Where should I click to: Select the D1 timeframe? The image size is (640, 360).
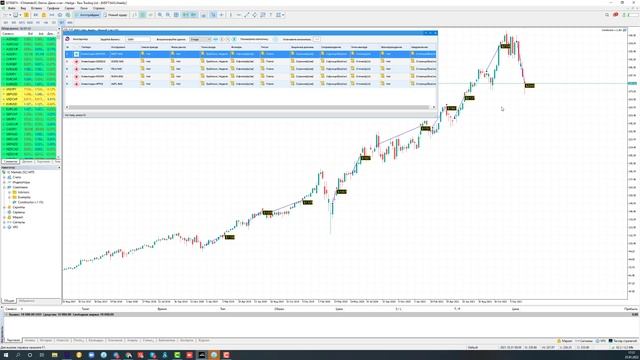53,23
